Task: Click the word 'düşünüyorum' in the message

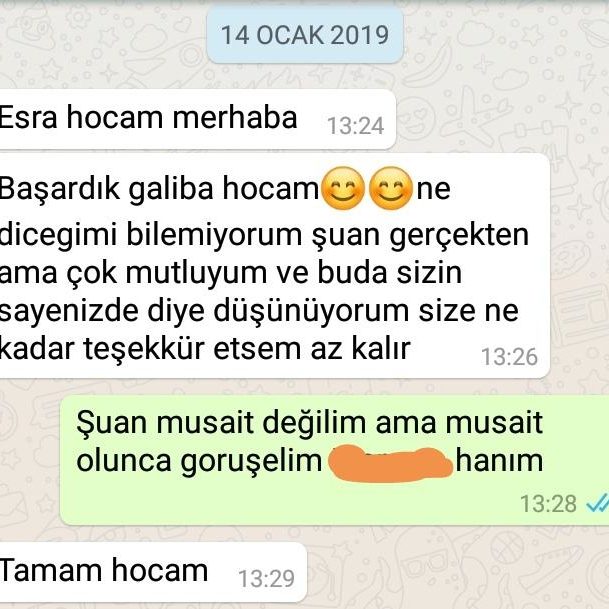Action: point(311,311)
